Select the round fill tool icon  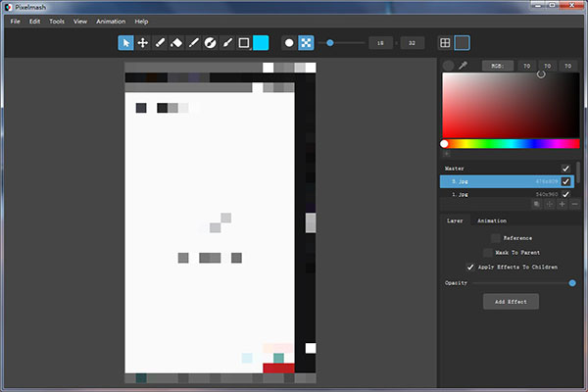(211, 43)
